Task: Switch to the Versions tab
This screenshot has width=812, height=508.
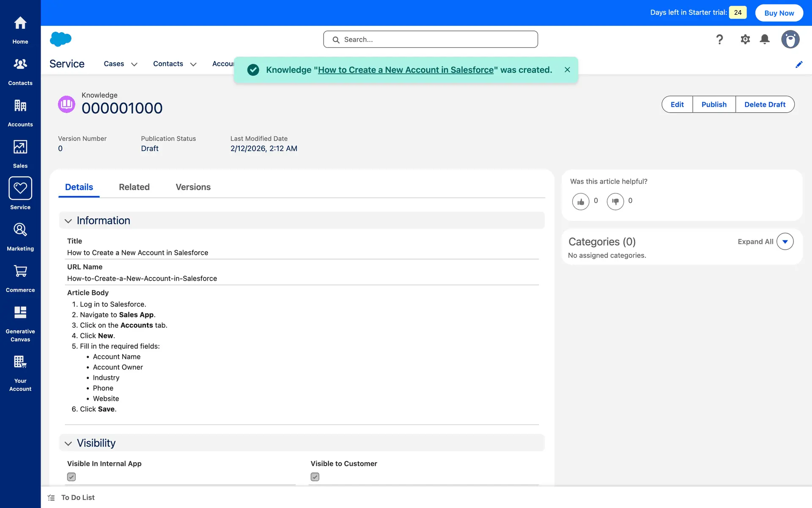Action: pos(193,187)
